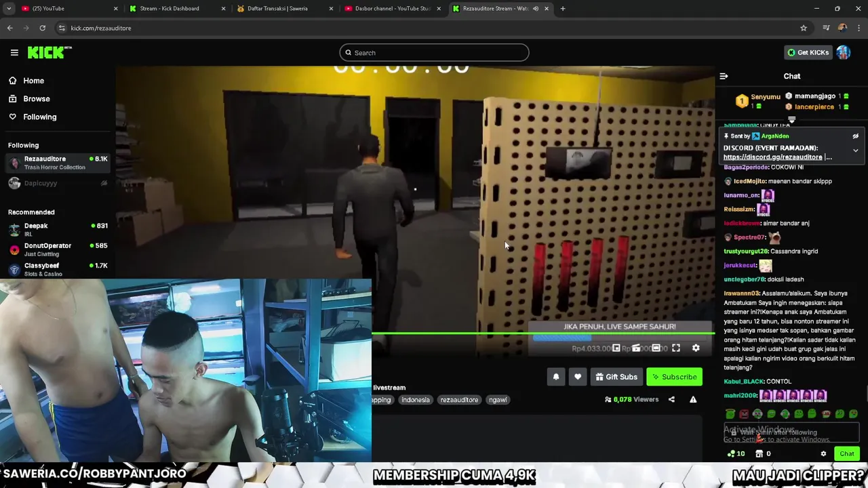Click the notification bell button

point(556,377)
